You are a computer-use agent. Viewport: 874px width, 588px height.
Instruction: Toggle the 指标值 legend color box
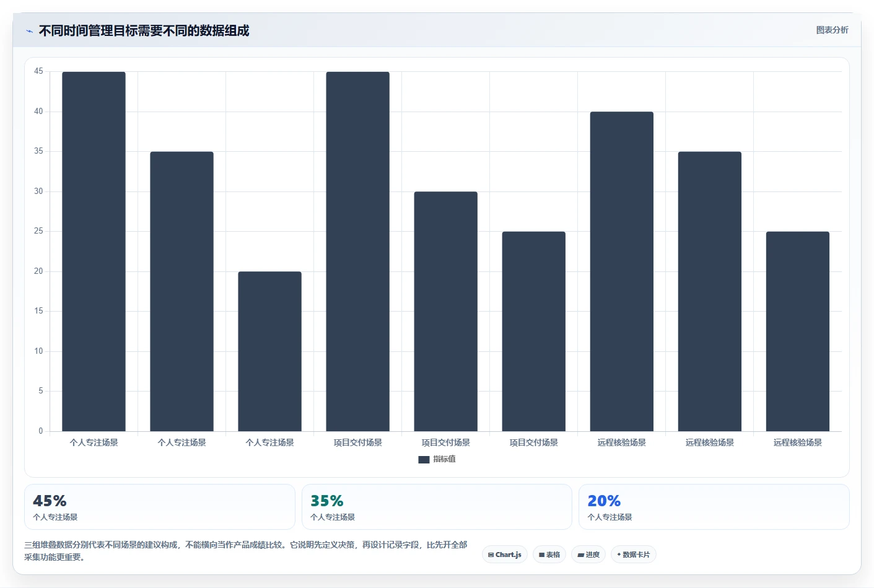point(424,459)
